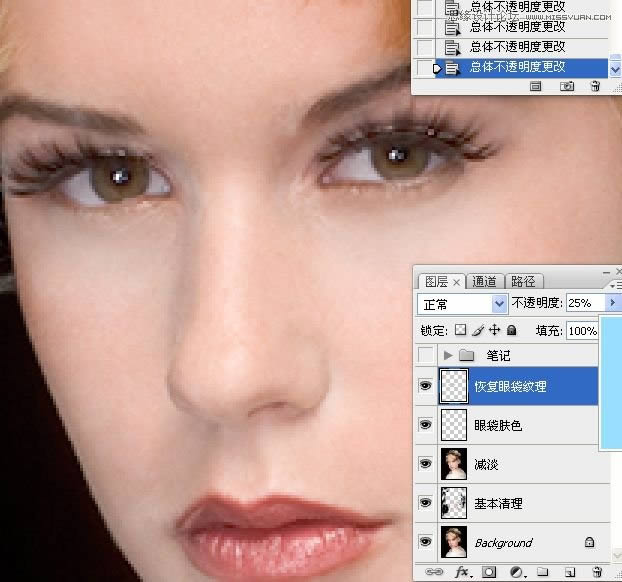Hide the 减淡 layer

(x=427, y=464)
